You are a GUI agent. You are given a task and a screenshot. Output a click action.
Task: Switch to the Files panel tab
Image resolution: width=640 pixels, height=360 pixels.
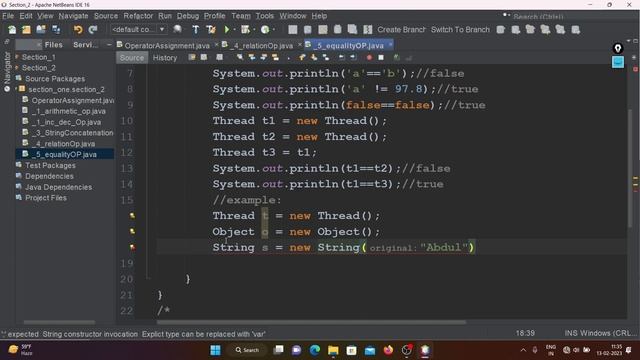point(53,45)
